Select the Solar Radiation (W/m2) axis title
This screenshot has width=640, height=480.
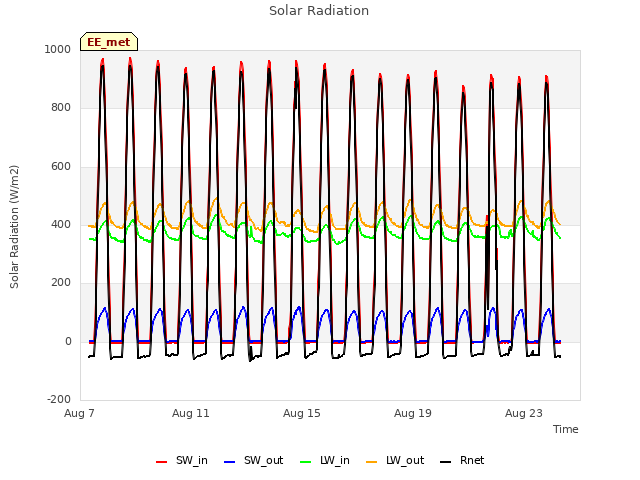click(x=14, y=227)
